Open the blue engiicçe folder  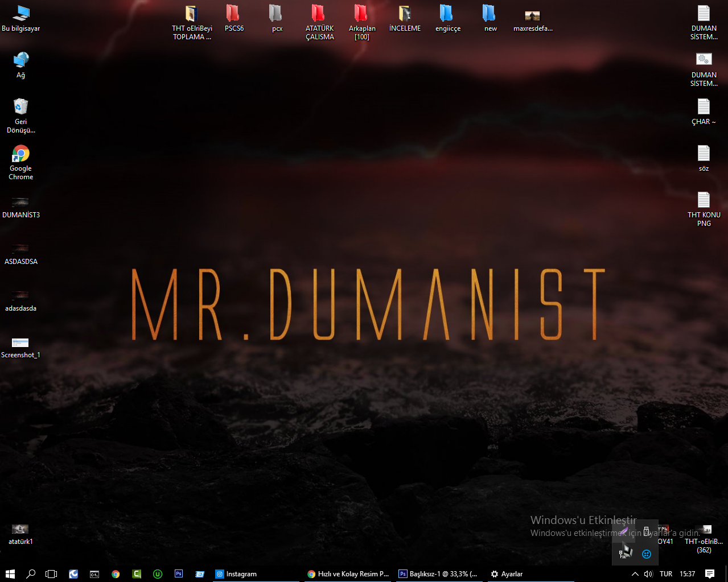pos(448,18)
